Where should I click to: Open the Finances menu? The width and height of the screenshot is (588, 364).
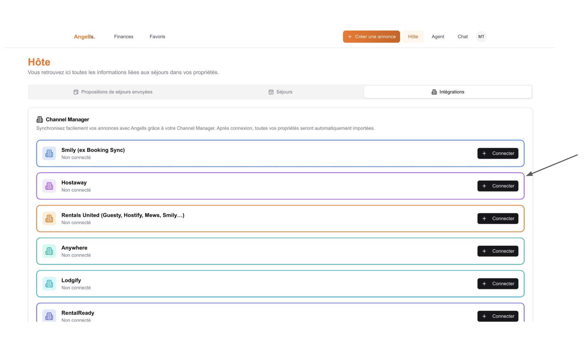click(124, 37)
